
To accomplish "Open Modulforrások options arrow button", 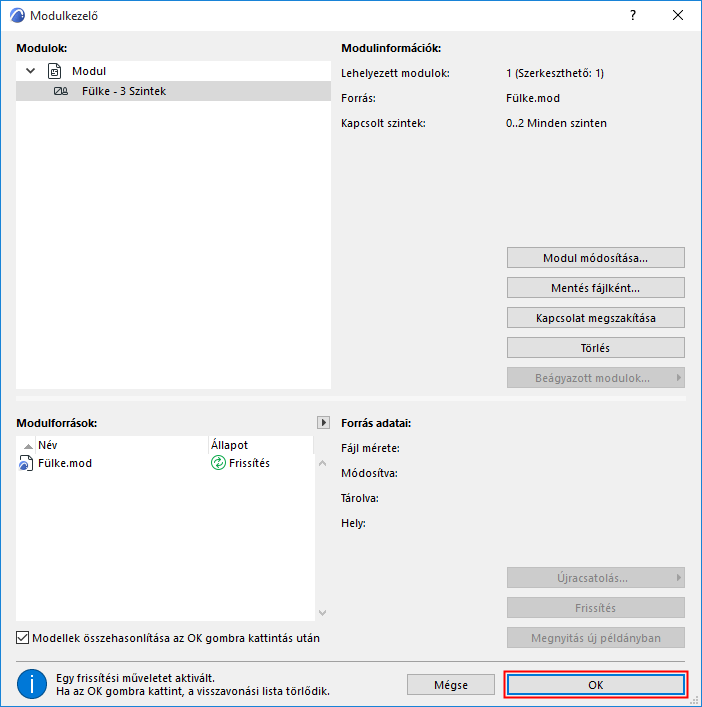I will click(x=323, y=423).
